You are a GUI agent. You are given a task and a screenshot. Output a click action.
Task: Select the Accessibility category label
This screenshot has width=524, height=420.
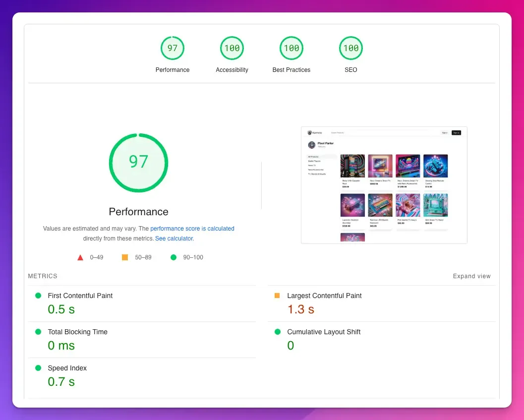pyautogui.click(x=232, y=70)
